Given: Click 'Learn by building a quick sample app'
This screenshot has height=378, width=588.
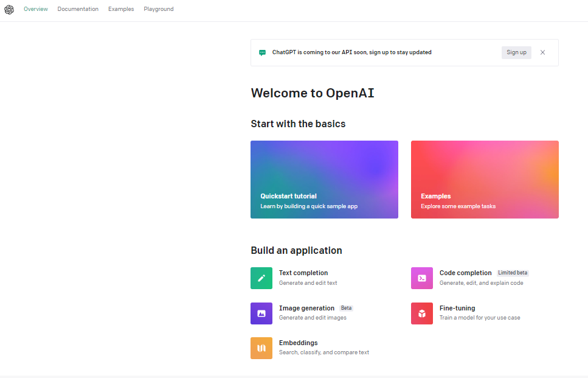Looking at the screenshot, I should 309,206.
